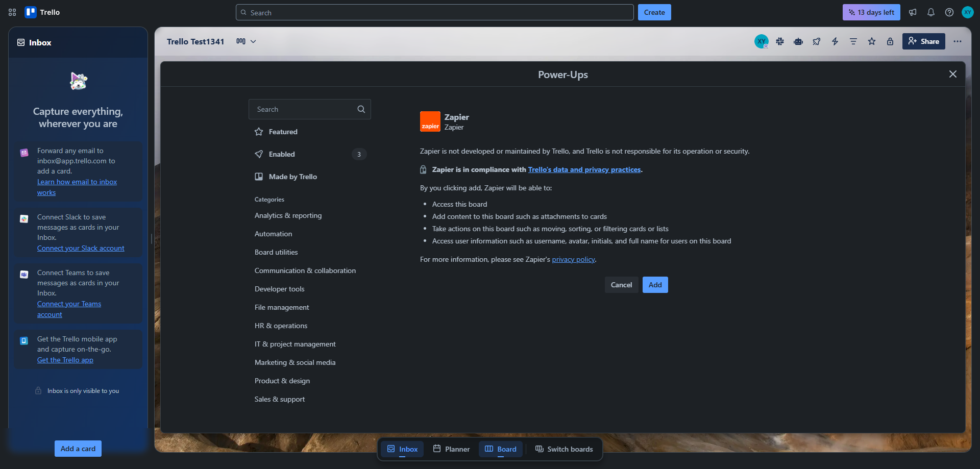Open Communication & collaboration category
Image resolution: width=980 pixels, height=469 pixels.
point(305,270)
